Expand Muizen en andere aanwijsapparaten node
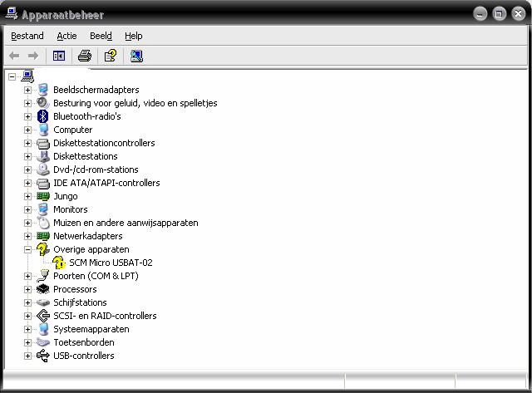532x393 pixels. [x=27, y=223]
